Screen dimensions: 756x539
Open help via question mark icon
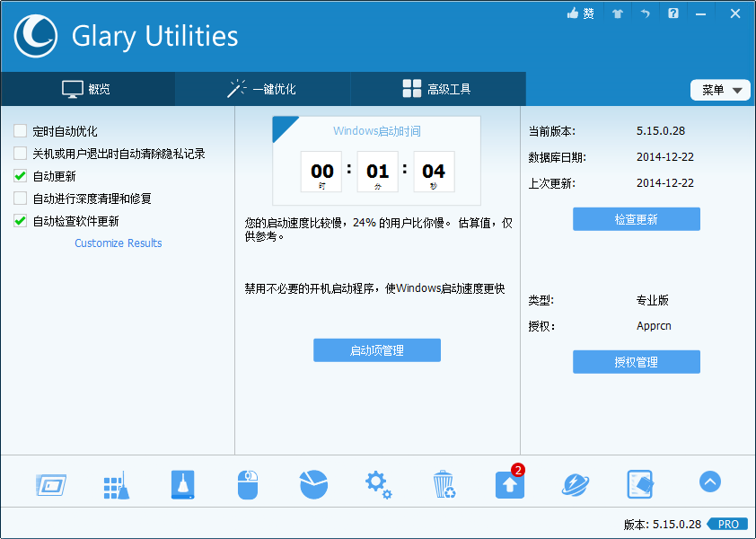[x=672, y=13]
